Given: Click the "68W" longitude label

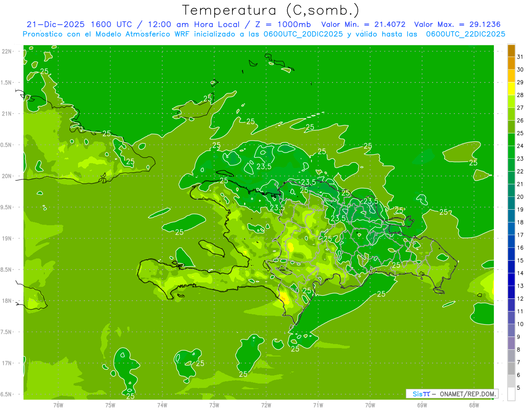Looking at the screenshot, I should [x=474, y=405].
